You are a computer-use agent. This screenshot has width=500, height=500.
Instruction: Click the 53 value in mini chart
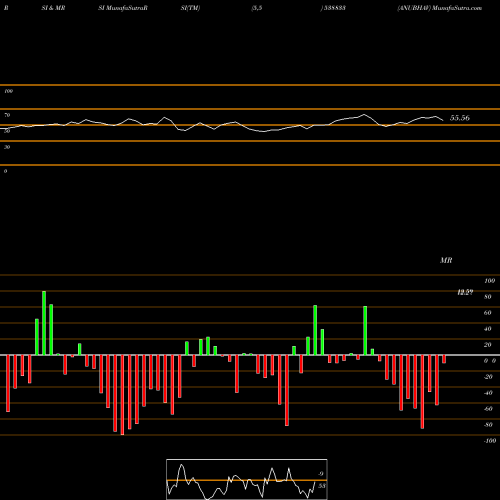pyautogui.click(x=322, y=486)
